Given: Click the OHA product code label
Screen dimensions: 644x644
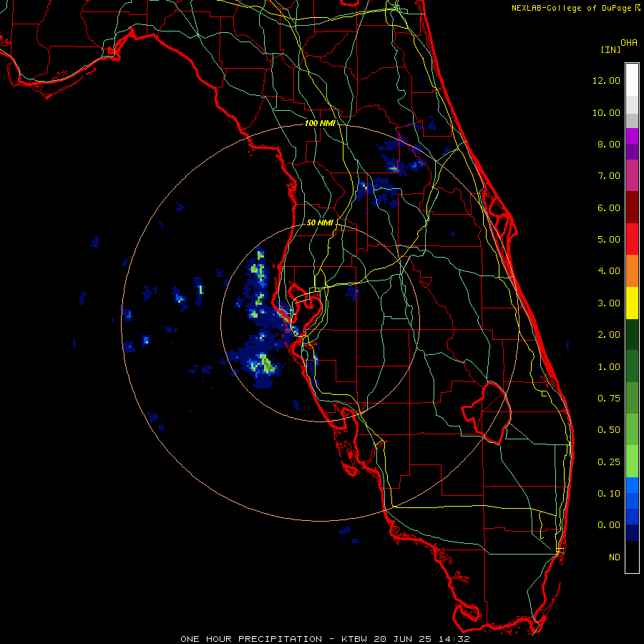Looking at the screenshot, I should coord(629,43).
